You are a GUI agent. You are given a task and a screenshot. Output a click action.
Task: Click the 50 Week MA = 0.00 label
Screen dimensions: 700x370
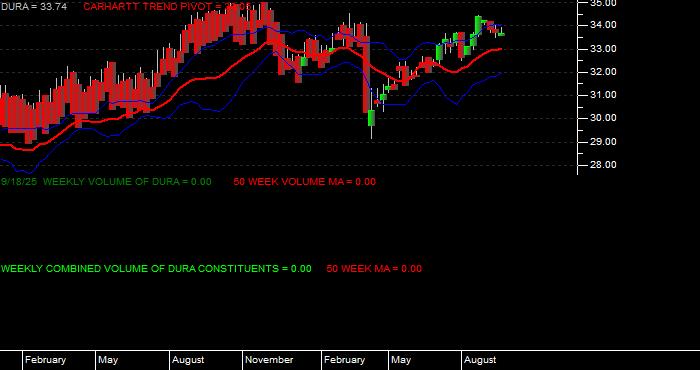374,269
